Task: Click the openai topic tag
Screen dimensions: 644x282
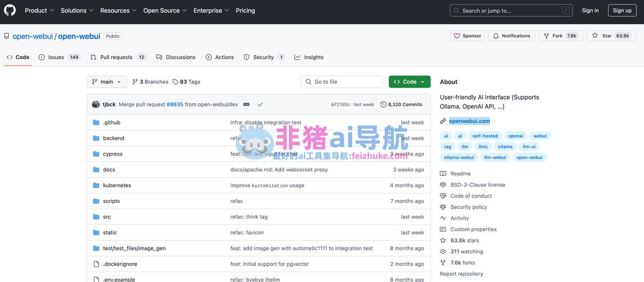Action: click(x=515, y=136)
